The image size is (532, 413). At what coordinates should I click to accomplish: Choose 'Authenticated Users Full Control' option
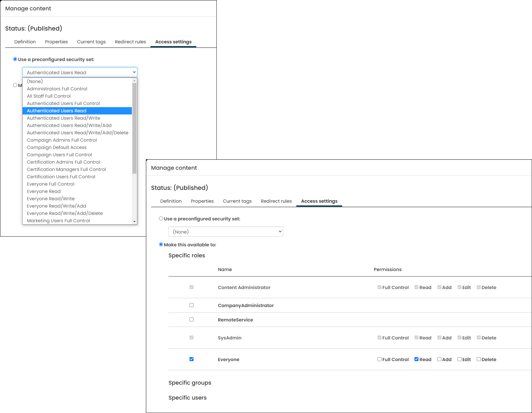77,103
